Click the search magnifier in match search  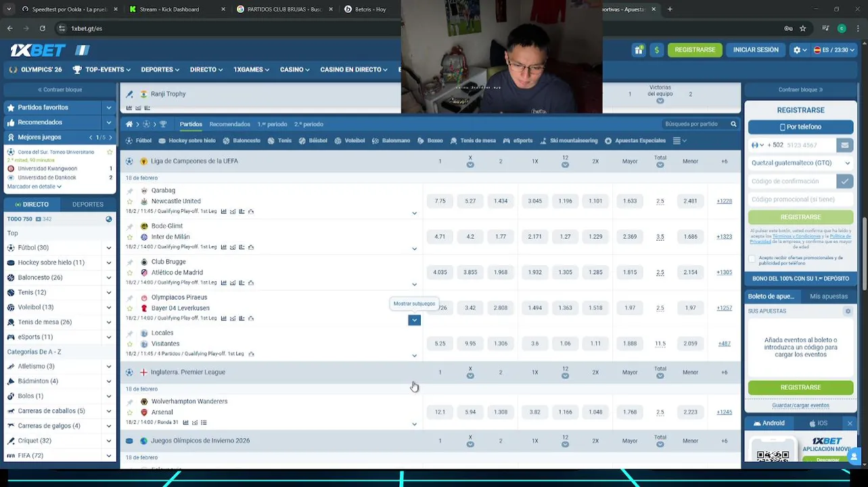pyautogui.click(x=733, y=124)
